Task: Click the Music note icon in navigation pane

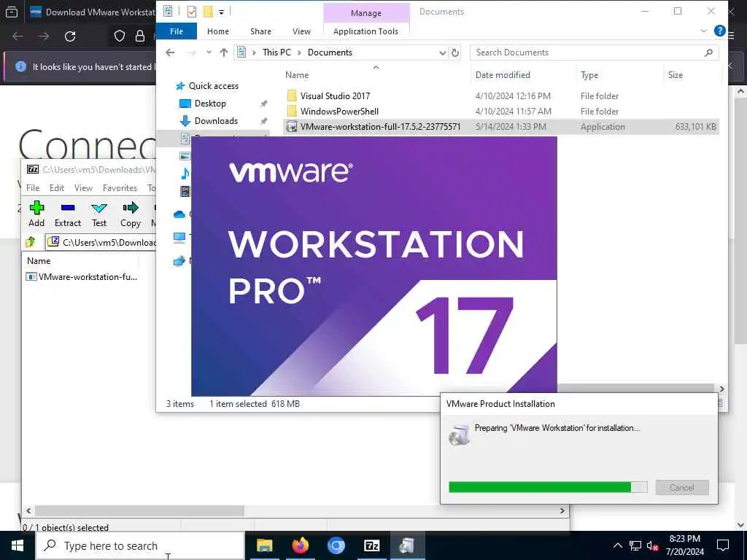Action: 185,174
